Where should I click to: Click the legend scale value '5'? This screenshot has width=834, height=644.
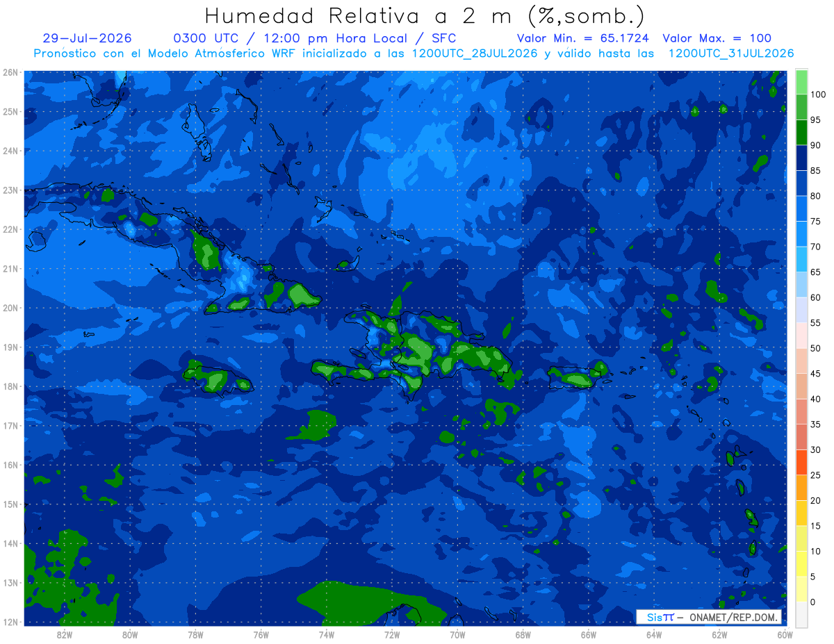(x=812, y=577)
